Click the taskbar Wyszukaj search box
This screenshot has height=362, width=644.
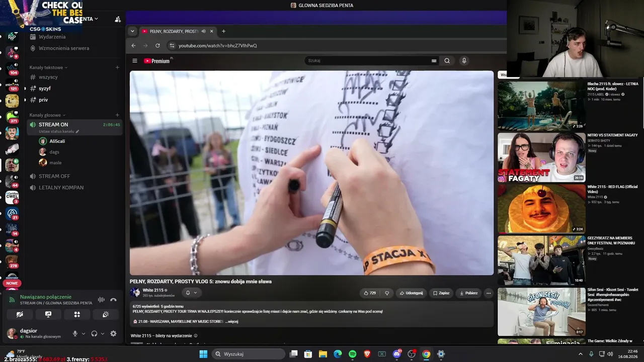click(249, 354)
